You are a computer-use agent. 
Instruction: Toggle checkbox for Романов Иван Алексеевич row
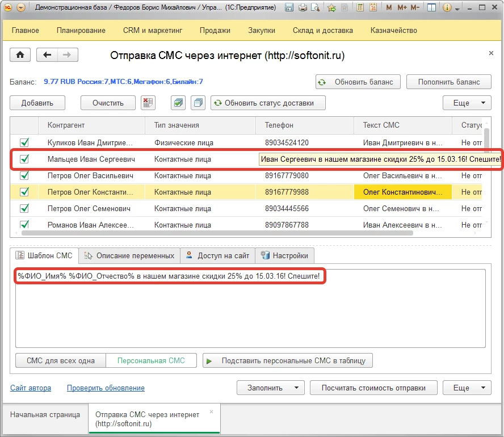click(x=24, y=225)
